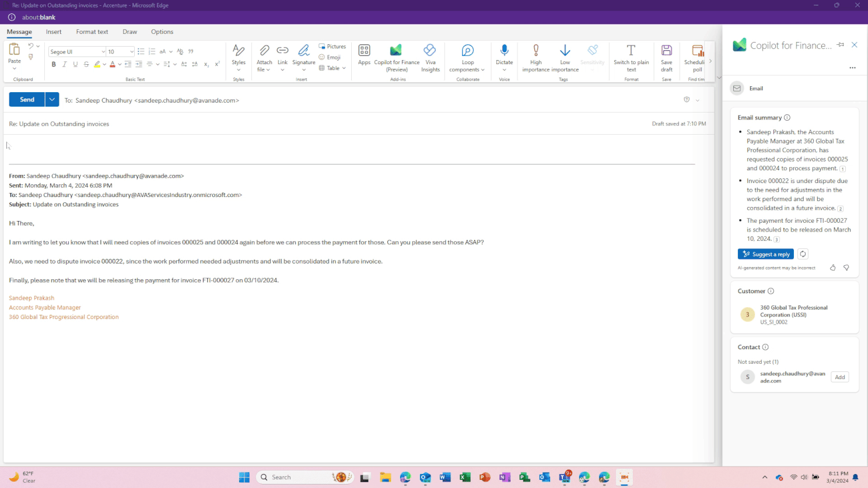Click Add to save the contact

coord(839,377)
